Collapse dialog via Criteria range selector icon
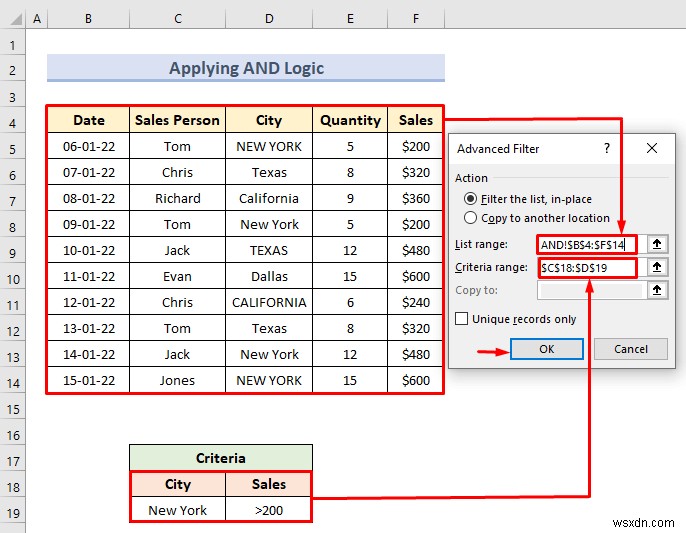Screen dimensions: 686x533 click(x=657, y=267)
